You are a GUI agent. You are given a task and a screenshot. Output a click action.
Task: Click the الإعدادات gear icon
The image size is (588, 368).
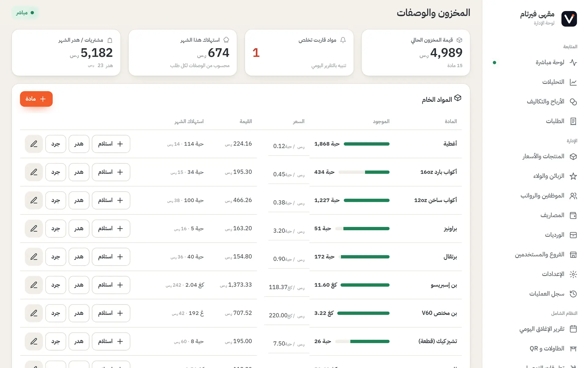[573, 274]
